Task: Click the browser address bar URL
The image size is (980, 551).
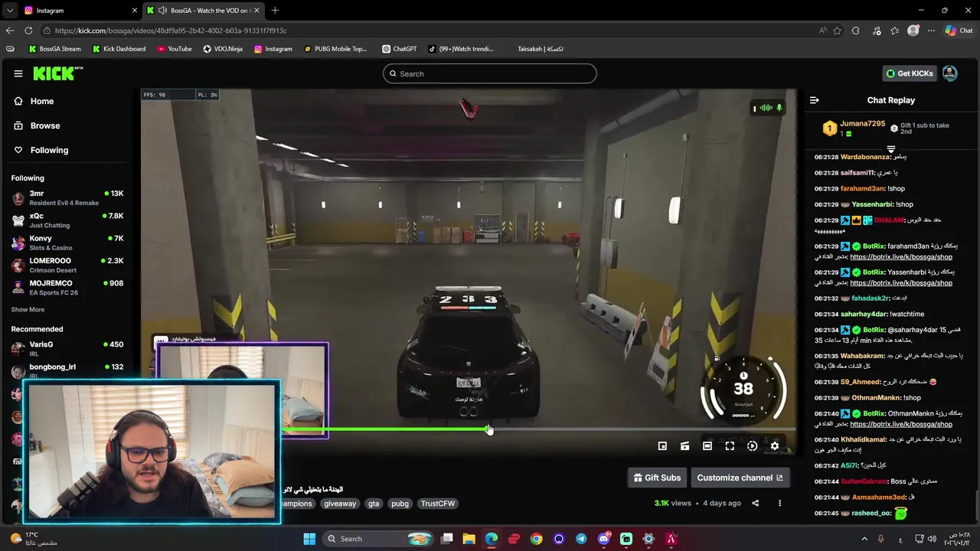Action: tap(171, 31)
